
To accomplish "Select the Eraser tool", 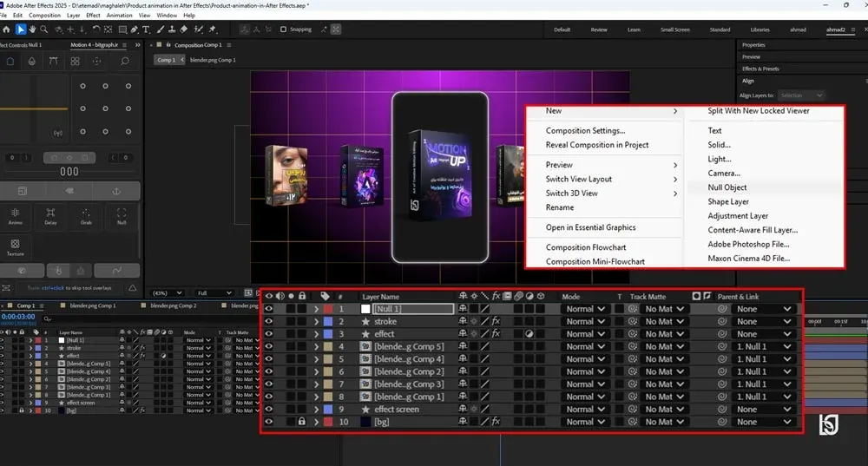I will click(x=184, y=30).
